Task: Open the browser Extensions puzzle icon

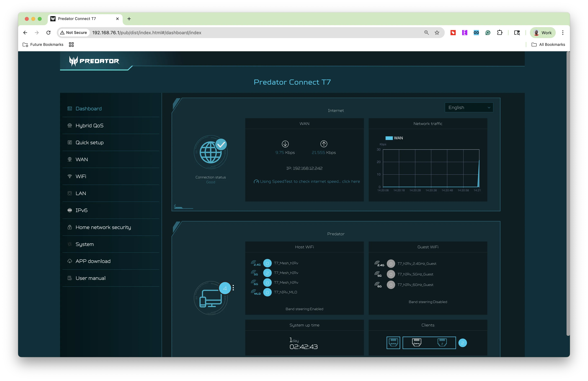Action: pyautogui.click(x=500, y=33)
